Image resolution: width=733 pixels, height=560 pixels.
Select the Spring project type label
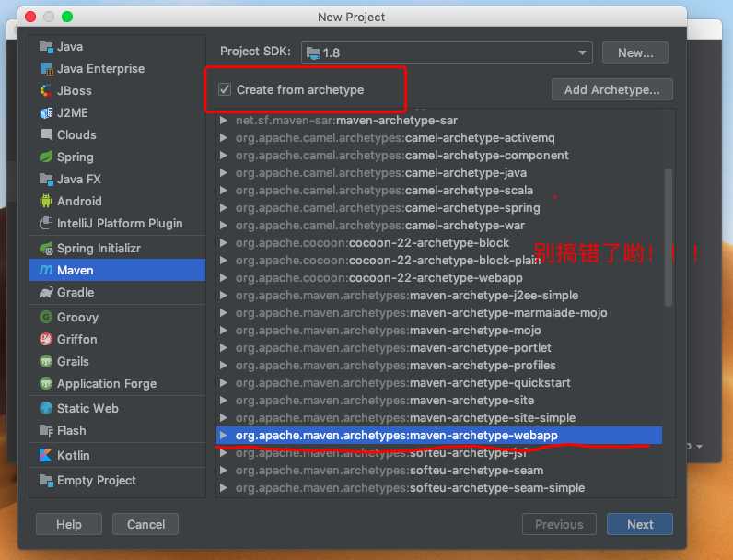(x=76, y=157)
